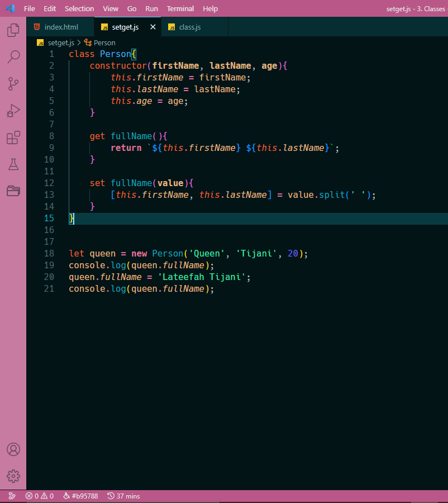Click 'this.age' on line 5
Viewport: 448px width, 503px height.
point(131,101)
